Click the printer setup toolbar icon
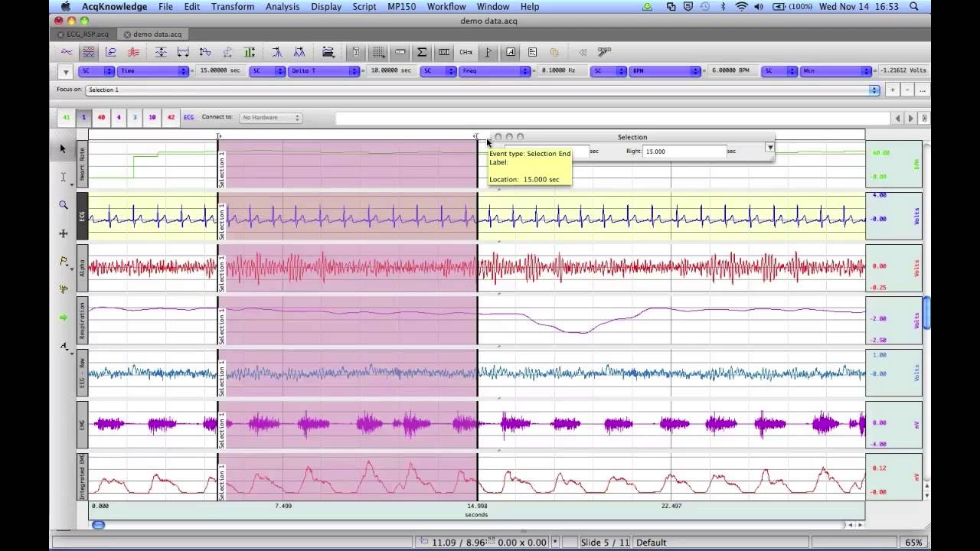Image resolution: width=980 pixels, height=551 pixels. point(328,52)
